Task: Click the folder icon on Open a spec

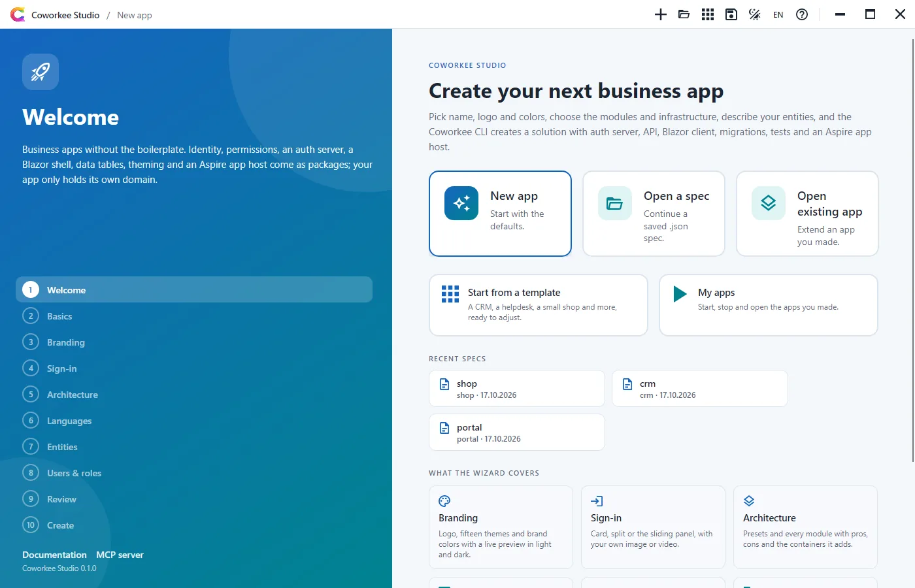Action: 615,203
